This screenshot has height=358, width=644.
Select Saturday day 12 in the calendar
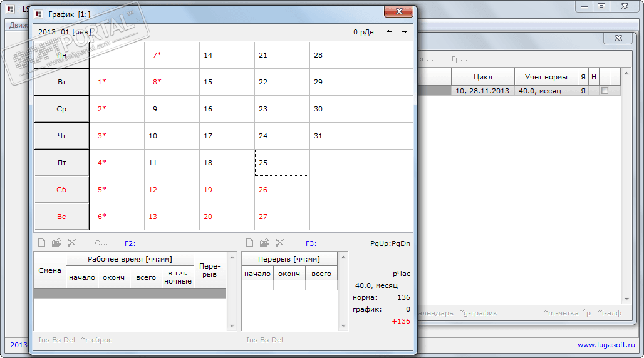(172, 190)
